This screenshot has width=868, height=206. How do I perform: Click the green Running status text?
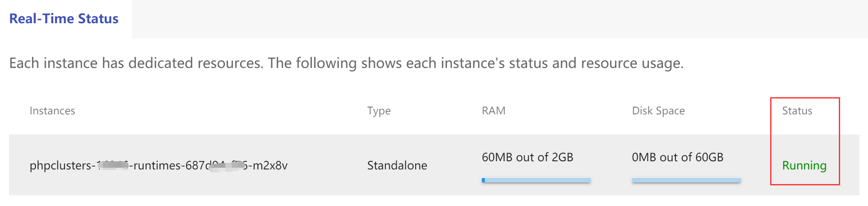coord(804,166)
